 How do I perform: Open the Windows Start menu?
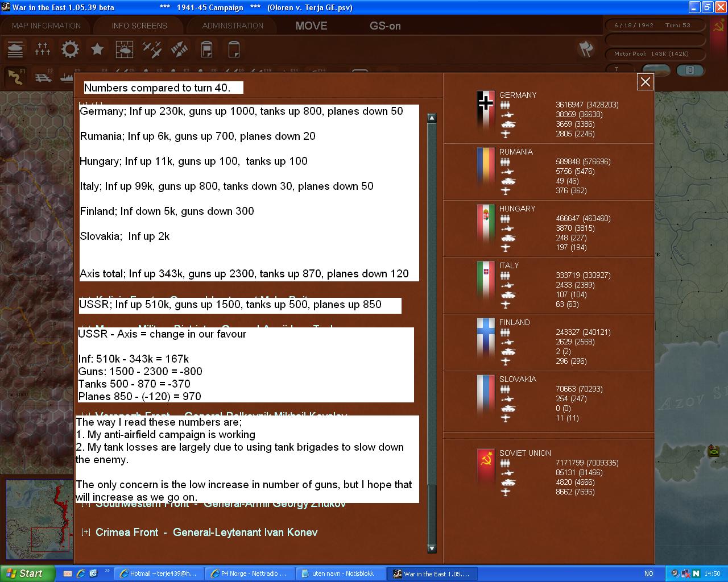coord(28,573)
